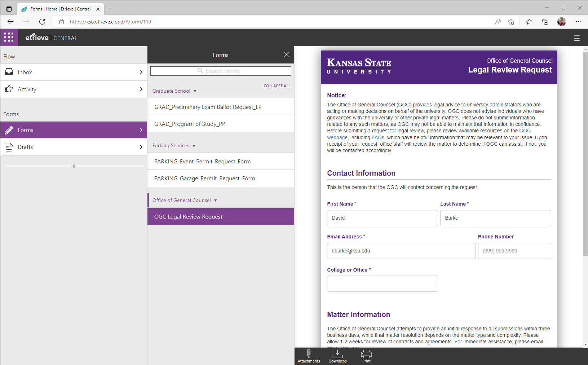Collapse the Parking Services group

[174, 145]
